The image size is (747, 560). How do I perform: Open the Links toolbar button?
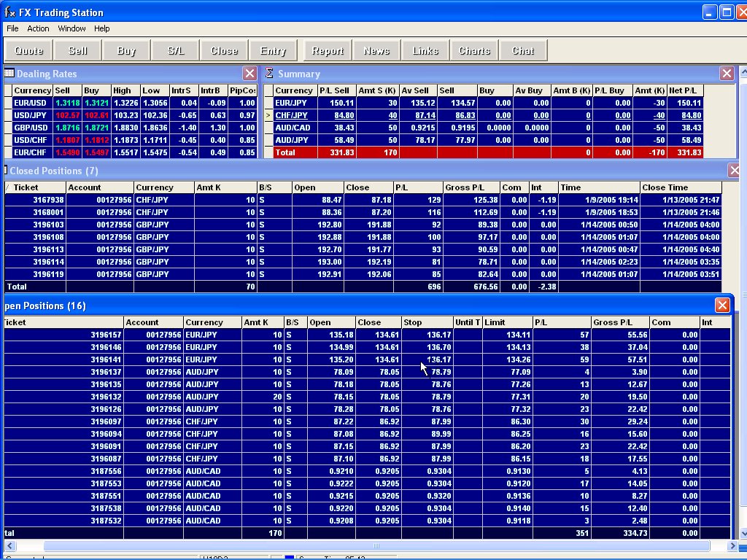coord(425,50)
